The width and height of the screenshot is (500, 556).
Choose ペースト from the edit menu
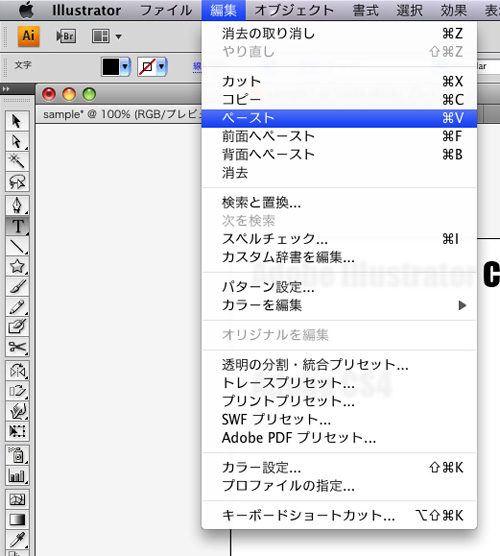[x=339, y=118]
